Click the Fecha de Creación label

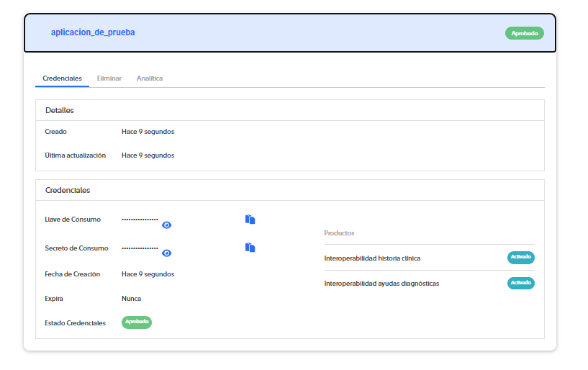click(73, 274)
